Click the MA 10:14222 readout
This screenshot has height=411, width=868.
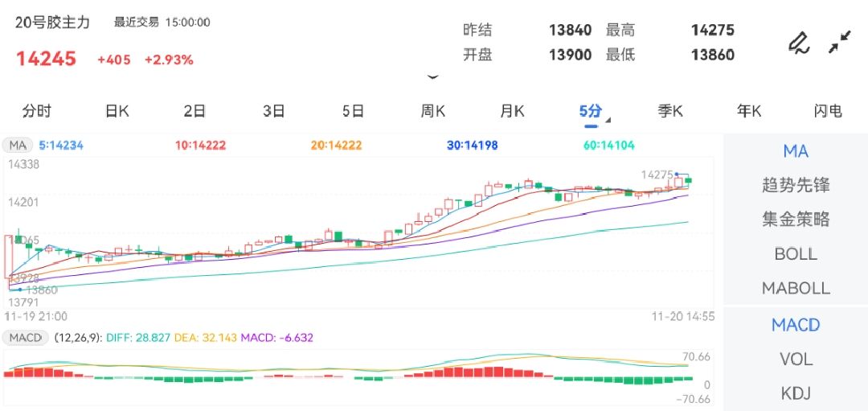click(200, 146)
